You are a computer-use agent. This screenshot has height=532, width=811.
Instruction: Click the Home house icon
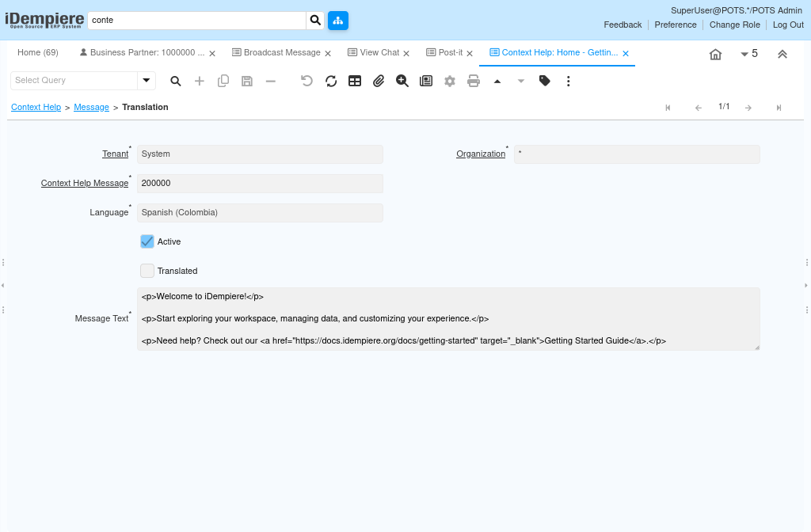[x=715, y=55]
